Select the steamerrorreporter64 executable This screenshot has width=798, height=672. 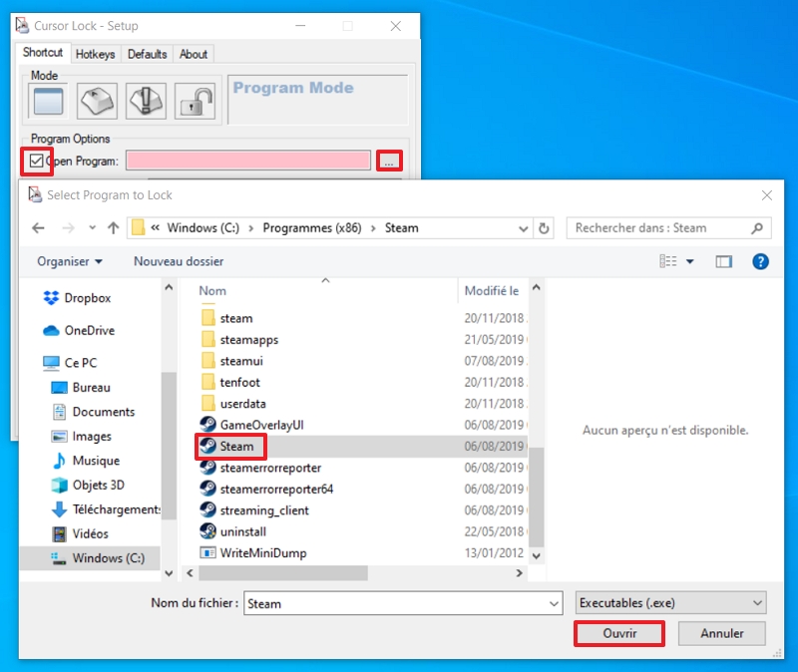(276, 489)
